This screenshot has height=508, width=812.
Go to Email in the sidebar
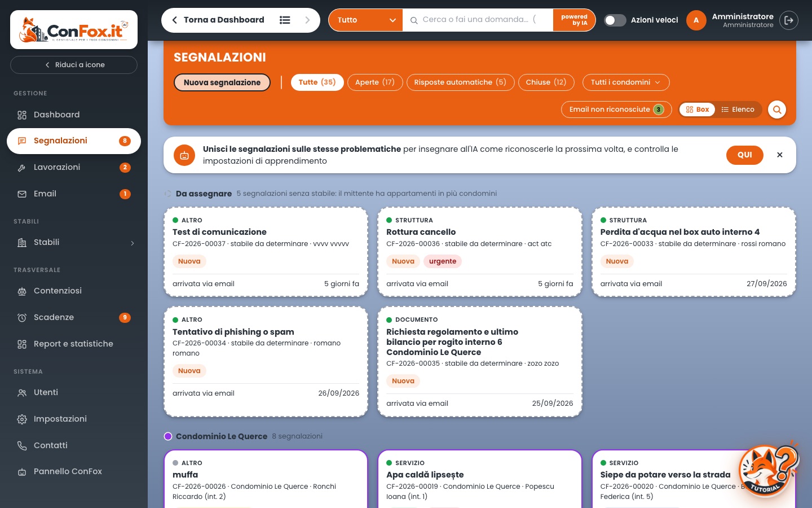tap(74, 194)
